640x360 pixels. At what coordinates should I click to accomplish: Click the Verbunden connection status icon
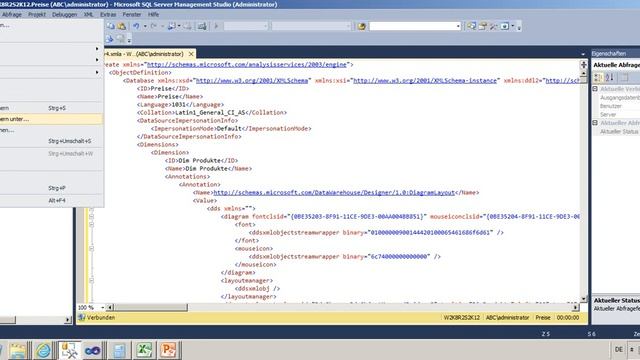82,317
